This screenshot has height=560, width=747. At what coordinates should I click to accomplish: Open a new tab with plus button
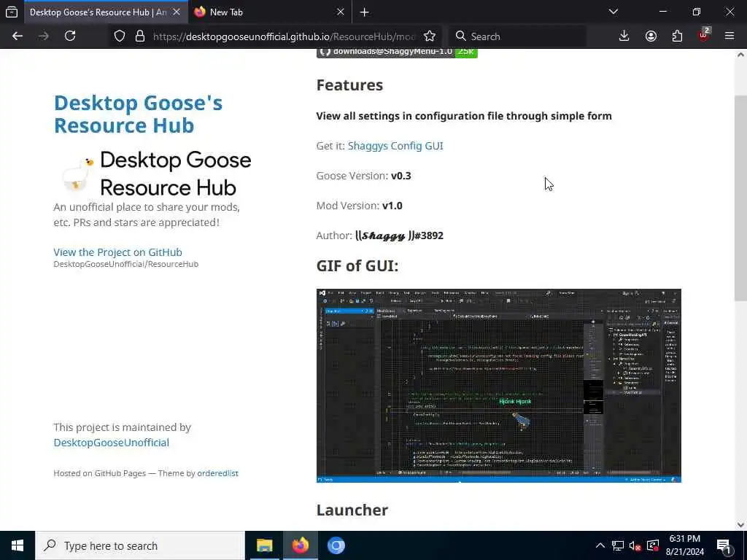[x=365, y=12]
